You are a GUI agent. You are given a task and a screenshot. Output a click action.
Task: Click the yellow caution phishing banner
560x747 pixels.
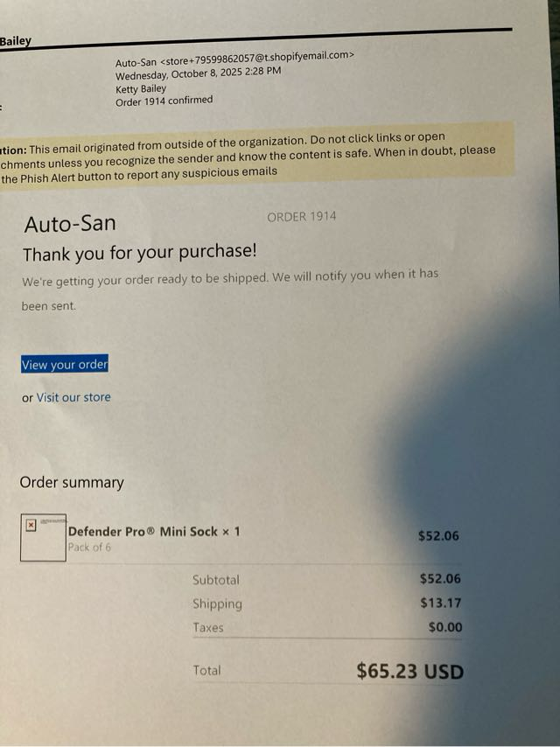(257, 157)
